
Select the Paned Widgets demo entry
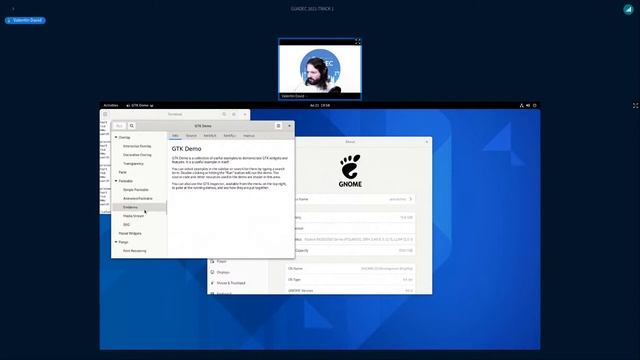[130, 233]
